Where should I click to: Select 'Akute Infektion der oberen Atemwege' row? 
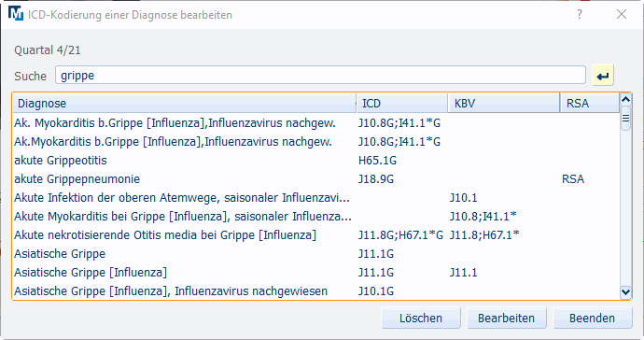[315, 198]
